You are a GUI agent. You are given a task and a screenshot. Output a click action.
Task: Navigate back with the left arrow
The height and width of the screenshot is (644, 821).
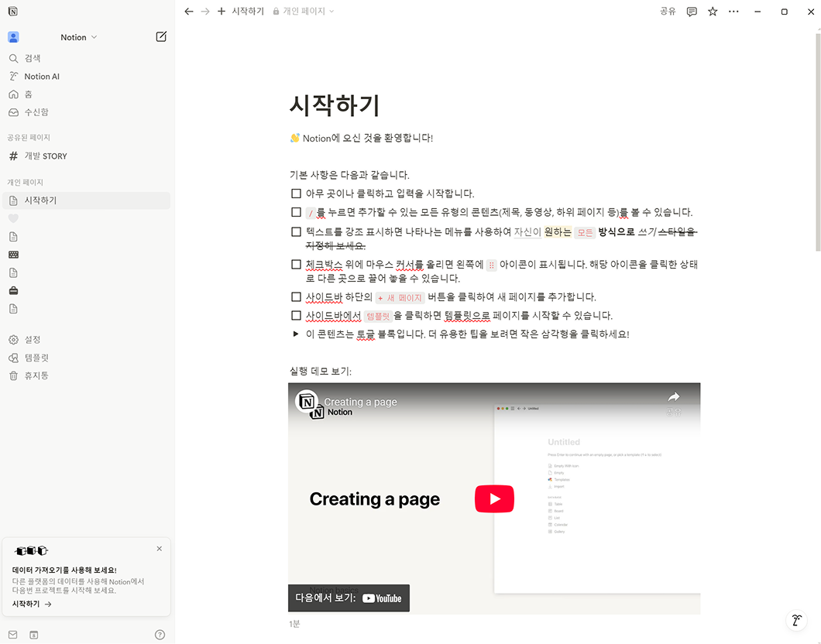[189, 11]
